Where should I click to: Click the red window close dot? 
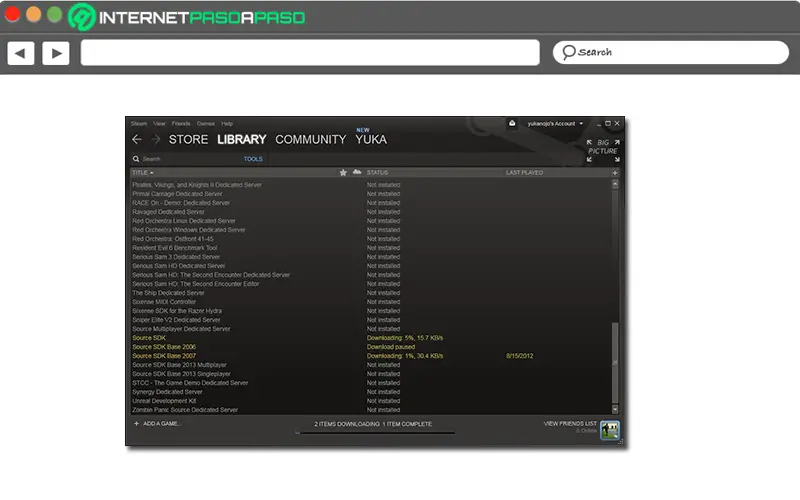[x=12, y=14]
